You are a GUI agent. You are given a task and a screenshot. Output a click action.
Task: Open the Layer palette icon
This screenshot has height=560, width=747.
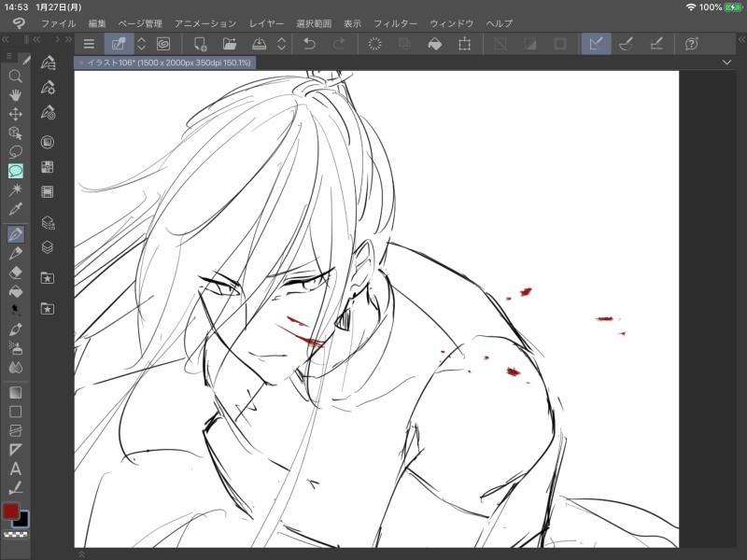click(48, 247)
